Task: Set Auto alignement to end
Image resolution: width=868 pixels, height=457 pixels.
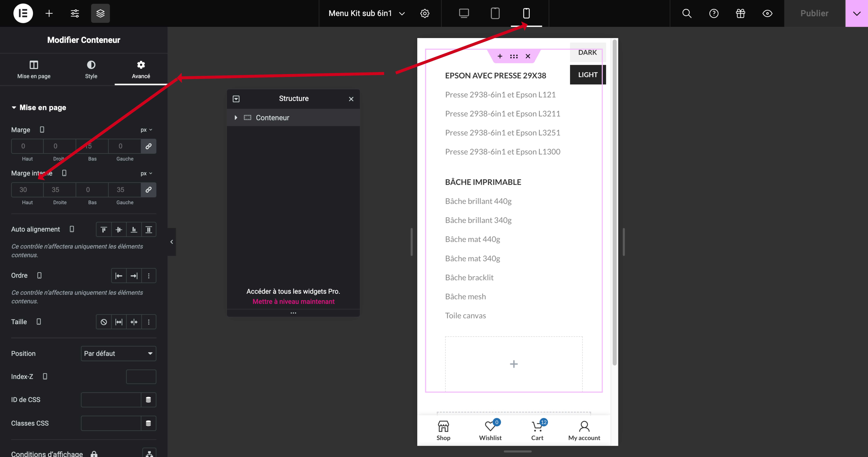Action: click(x=134, y=230)
